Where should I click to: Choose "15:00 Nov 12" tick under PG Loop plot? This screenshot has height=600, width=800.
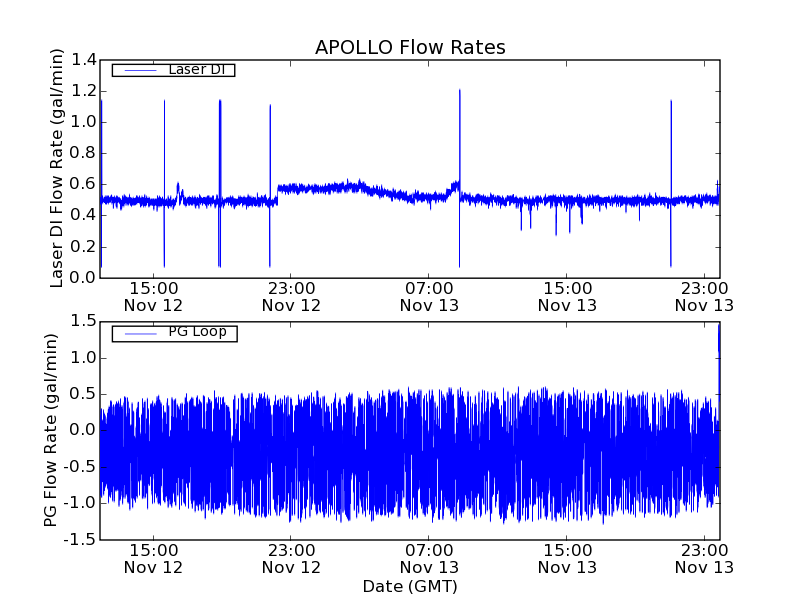(153, 559)
